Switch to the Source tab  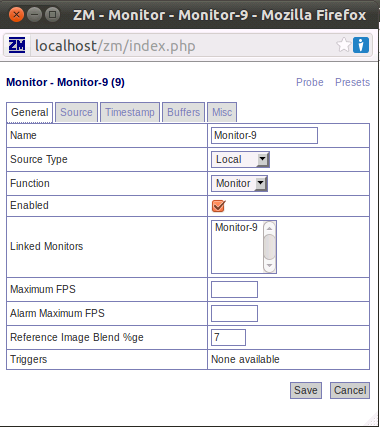coord(76,112)
